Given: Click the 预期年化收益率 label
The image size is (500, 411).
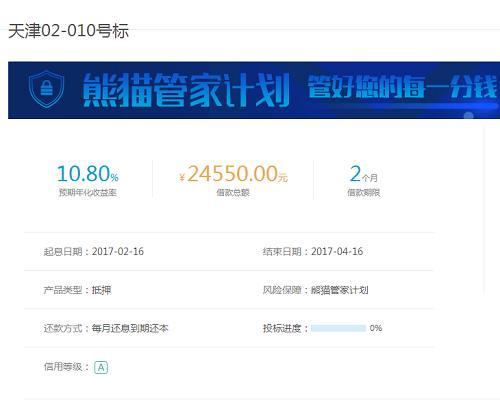Looking at the screenshot, I should click(88, 192).
